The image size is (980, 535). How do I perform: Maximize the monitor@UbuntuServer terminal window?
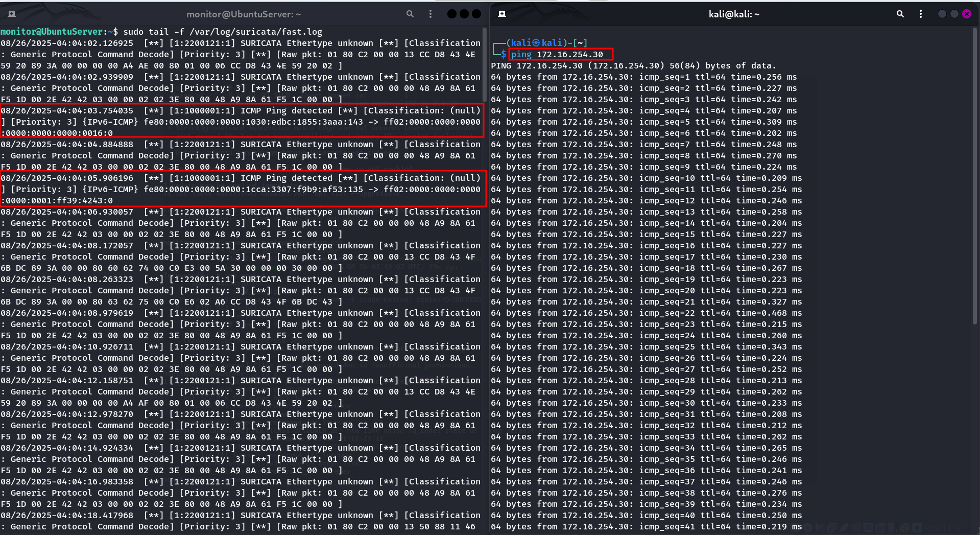pos(464,14)
